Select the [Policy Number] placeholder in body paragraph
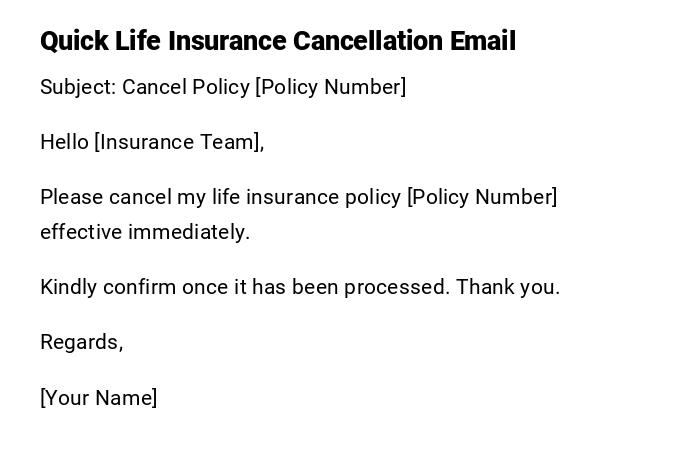Viewport: 700px width, 460px height. [482, 197]
